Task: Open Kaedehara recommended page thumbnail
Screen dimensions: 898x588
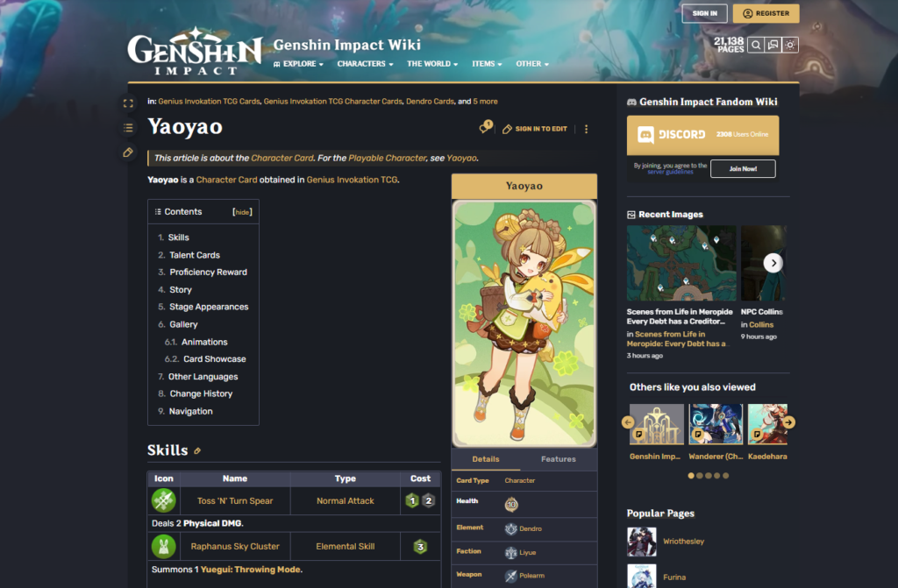Action: tap(767, 424)
